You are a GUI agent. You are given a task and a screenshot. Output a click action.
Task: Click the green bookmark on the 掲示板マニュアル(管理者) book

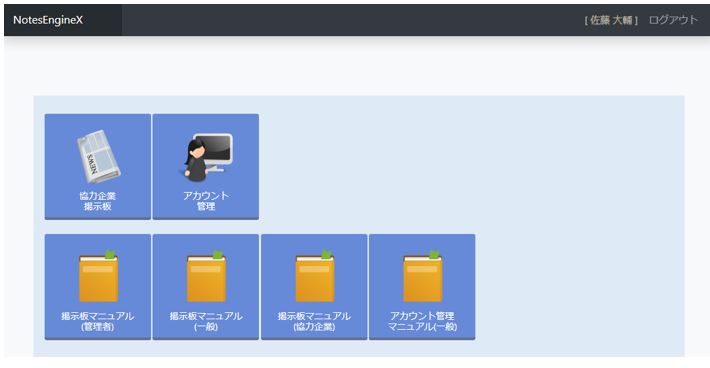click(x=110, y=254)
